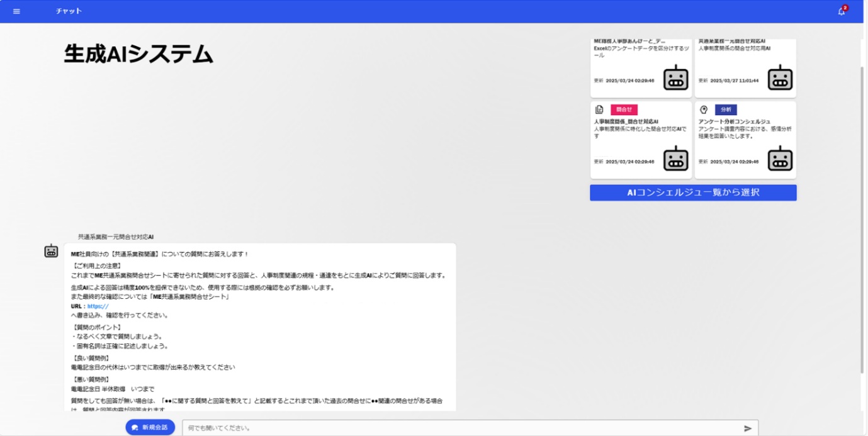Image resolution: width=868 pixels, height=436 pixels.
Task: Open the https:// URL link in message
Action: pyautogui.click(x=98, y=306)
